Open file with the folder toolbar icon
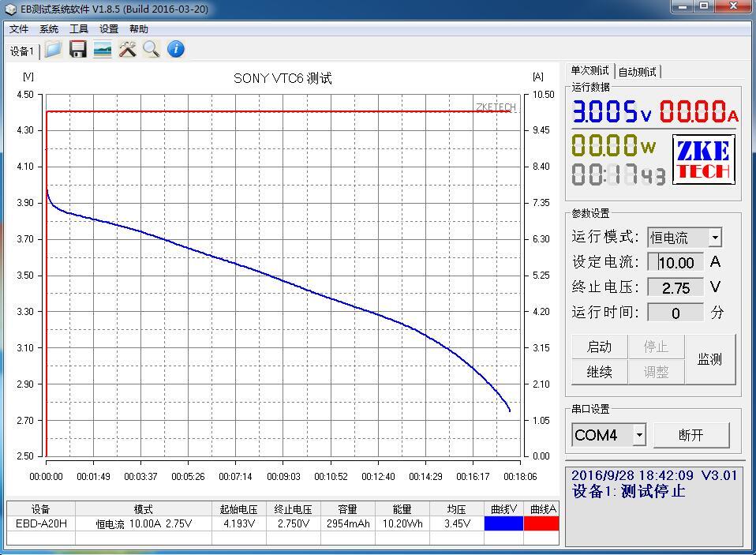 point(53,49)
